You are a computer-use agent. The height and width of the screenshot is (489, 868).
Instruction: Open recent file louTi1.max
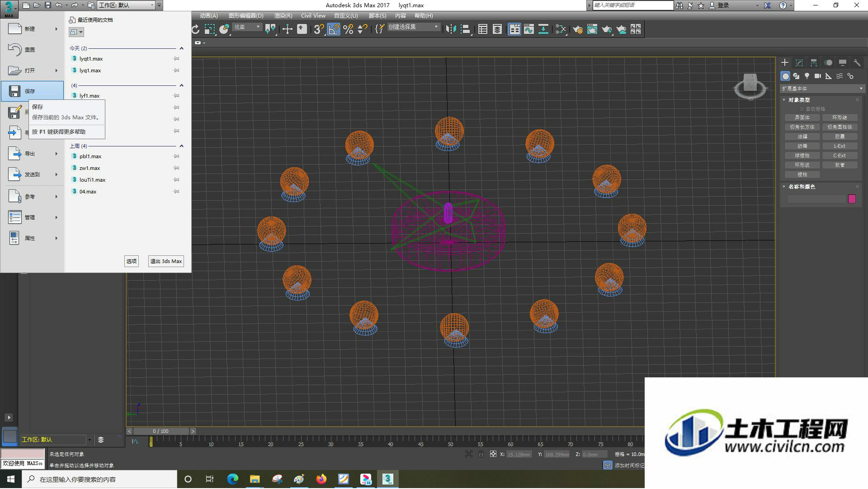(x=92, y=180)
